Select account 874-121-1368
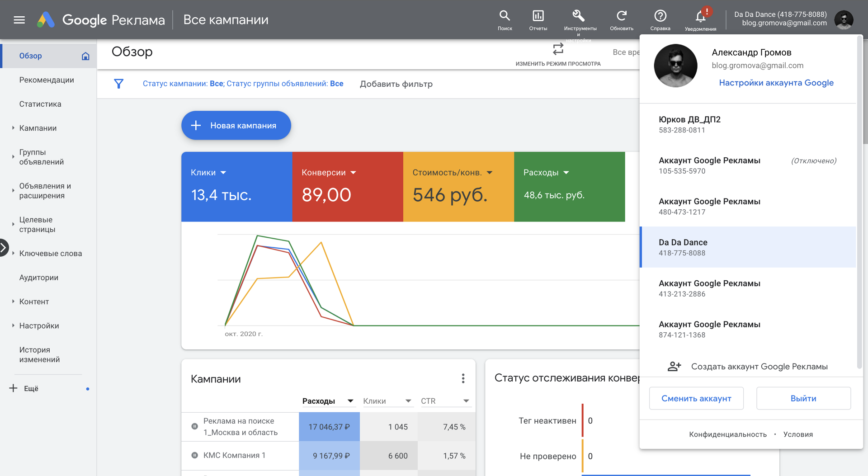 (748, 330)
